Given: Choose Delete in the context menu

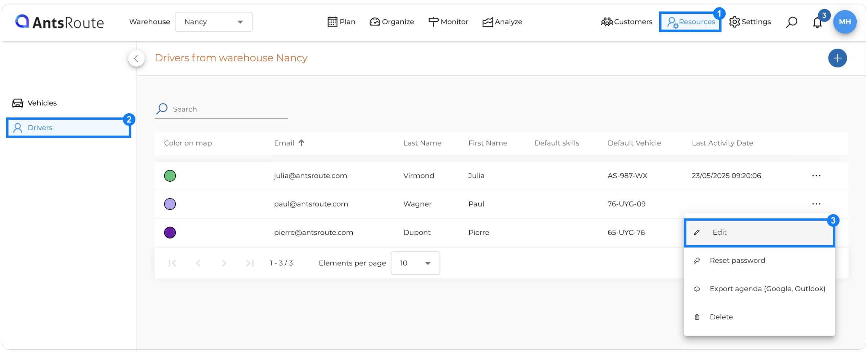Looking at the screenshot, I should coord(759,317).
